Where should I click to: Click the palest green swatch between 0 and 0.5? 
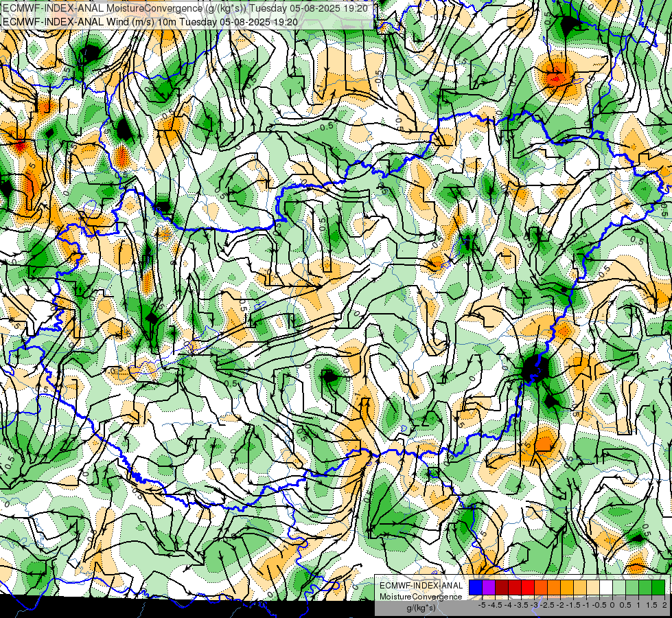pos(619,587)
